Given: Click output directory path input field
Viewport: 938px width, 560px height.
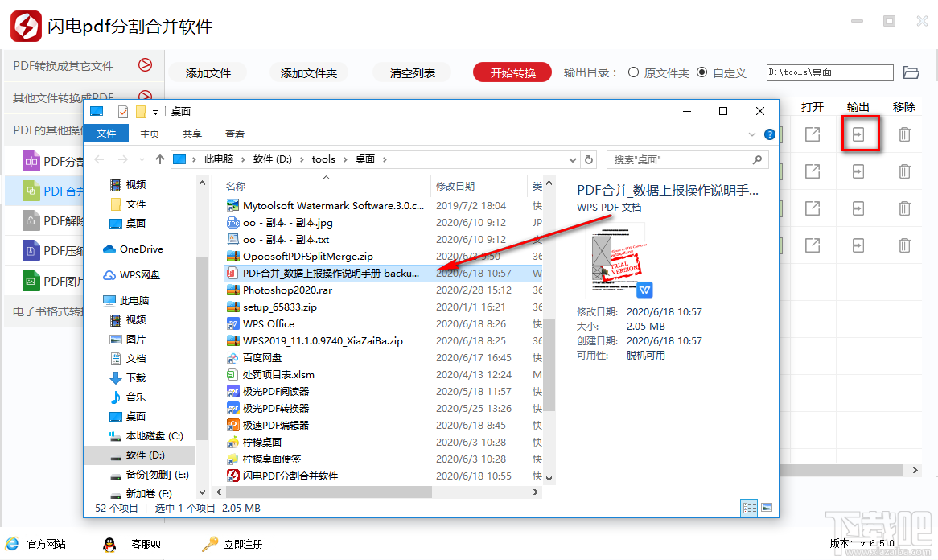Looking at the screenshot, I should [x=829, y=72].
